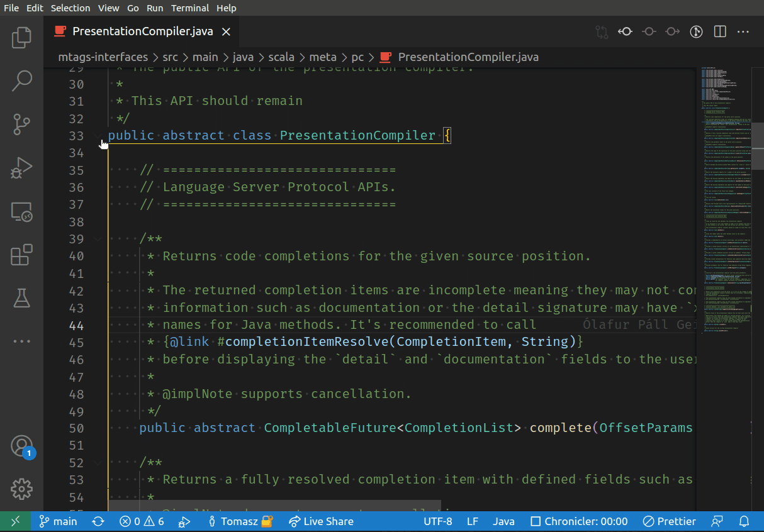The width and height of the screenshot is (764, 532).
Task: Change file encoding from UTF-8
Action: [438, 521]
